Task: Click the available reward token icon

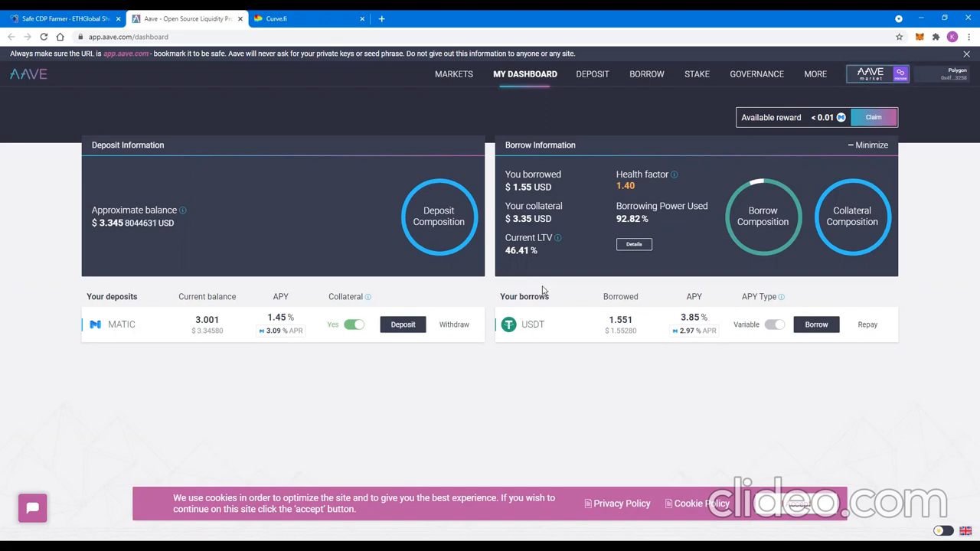Action: click(841, 117)
